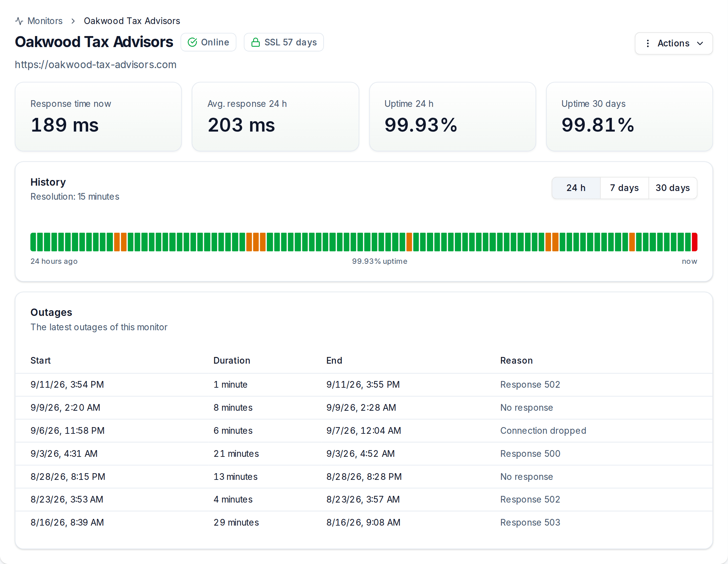Click the Uptime 24 h card

click(x=452, y=117)
